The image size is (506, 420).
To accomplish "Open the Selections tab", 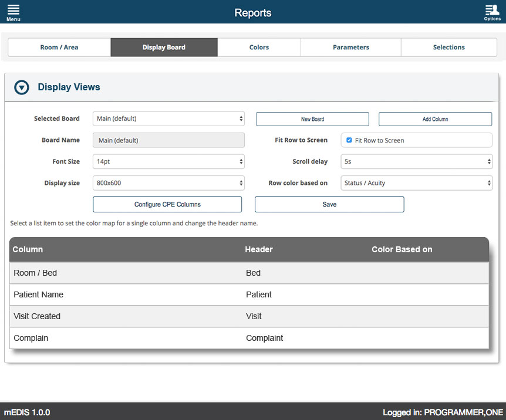I will click(x=449, y=47).
